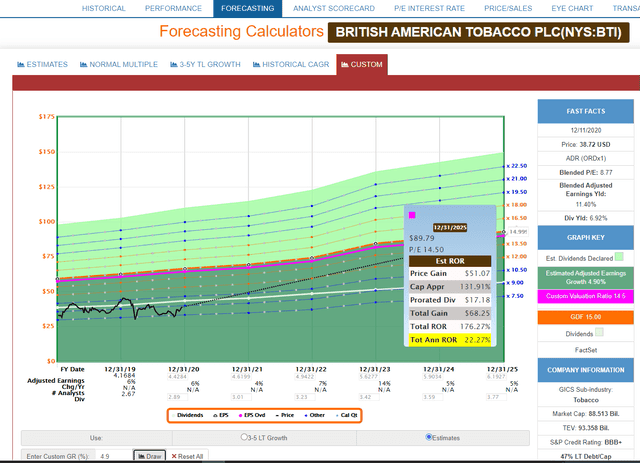Image resolution: width=640 pixels, height=463 pixels.
Task: Click chart icon on Historical CAGR tab
Action: (x=257, y=65)
